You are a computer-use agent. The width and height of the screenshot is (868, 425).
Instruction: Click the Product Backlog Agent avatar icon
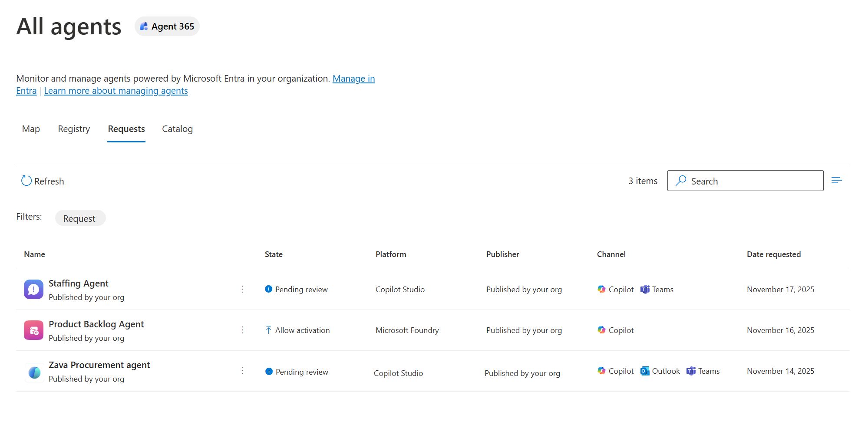tap(33, 330)
